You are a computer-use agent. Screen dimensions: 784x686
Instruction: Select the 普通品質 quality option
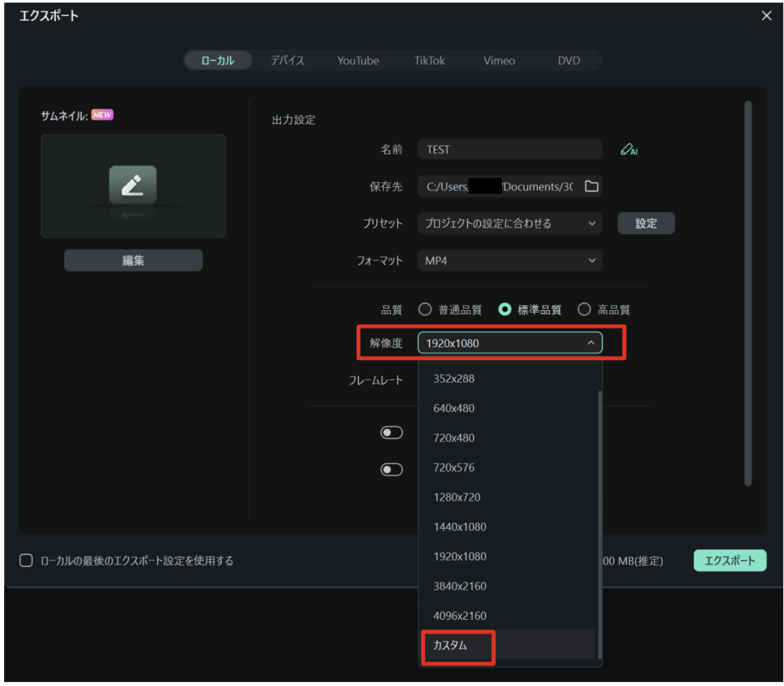tap(424, 309)
